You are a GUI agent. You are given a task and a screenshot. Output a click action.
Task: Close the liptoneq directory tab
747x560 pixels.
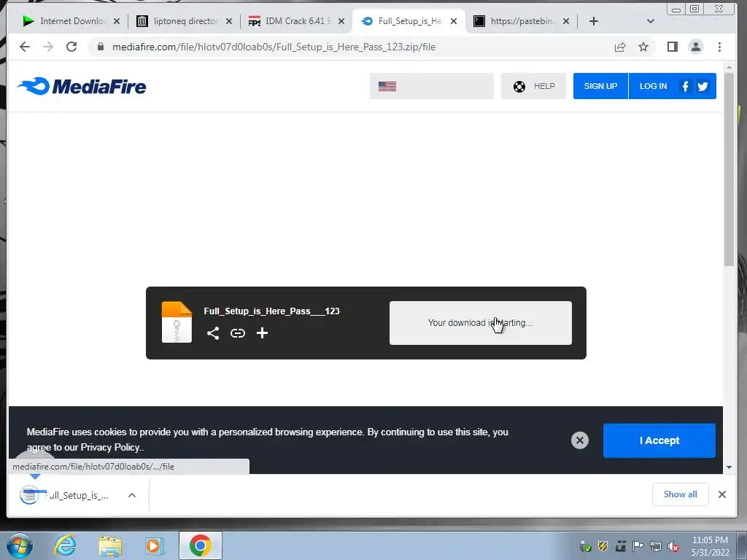229,21
